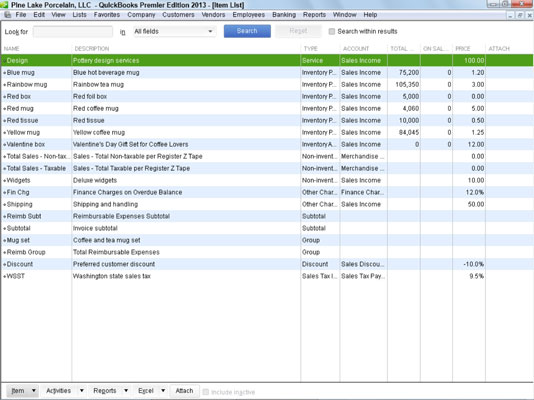Open the Vendors menu
534x400 pixels.
pyautogui.click(x=213, y=15)
